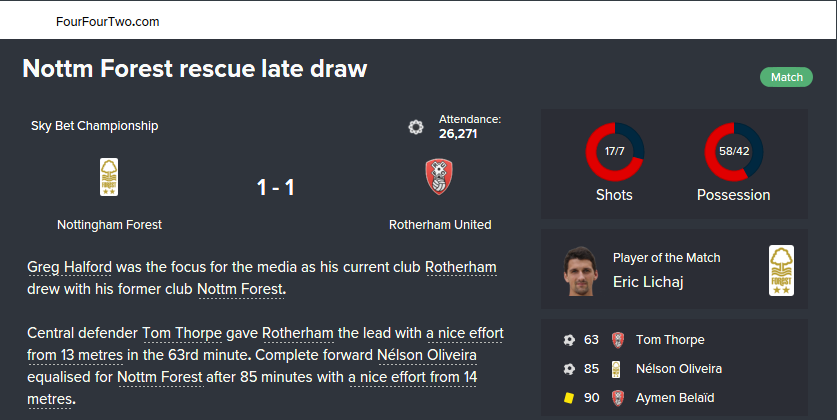Image resolution: width=837 pixels, height=420 pixels.
Task: Open the Greg Halford link in article
Action: 70,268
